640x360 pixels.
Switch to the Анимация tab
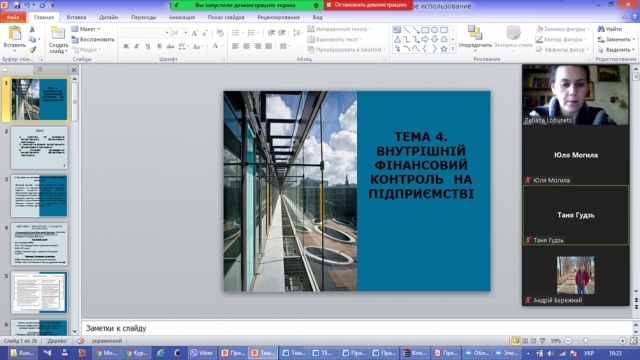point(182,17)
